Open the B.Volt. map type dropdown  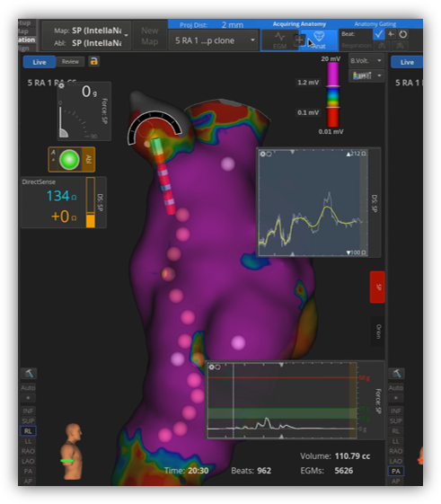click(x=366, y=61)
